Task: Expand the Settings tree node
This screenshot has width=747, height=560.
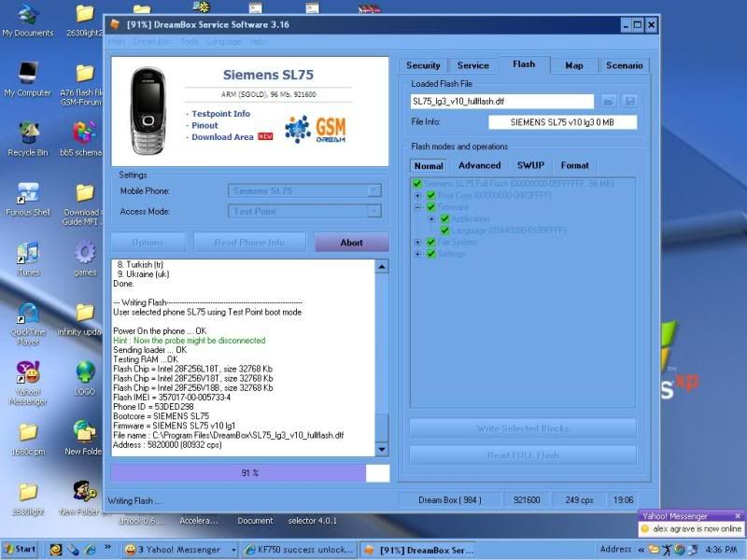Action: [417, 254]
